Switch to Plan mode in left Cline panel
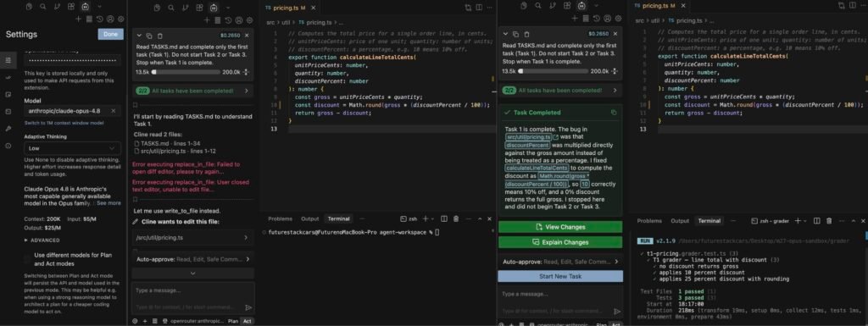 pos(232,321)
